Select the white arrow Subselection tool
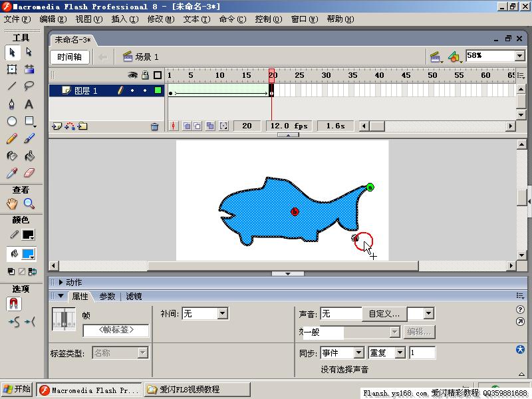This screenshot has height=399, width=532. (29, 53)
